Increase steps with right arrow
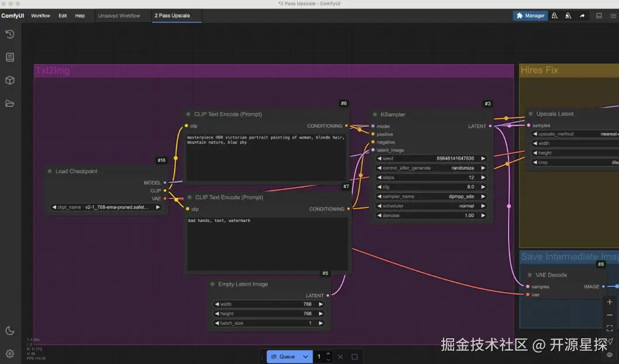The width and height of the screenshot is (619, 364). point(483,177)
